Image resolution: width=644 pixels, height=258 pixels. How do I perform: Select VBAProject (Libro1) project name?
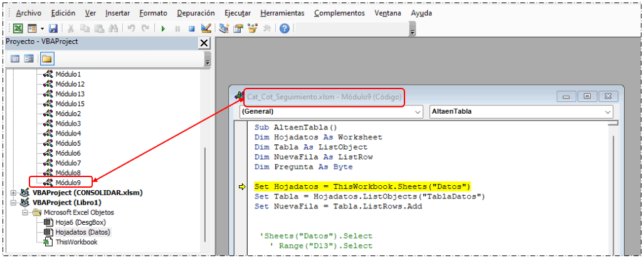coord(66,203)
